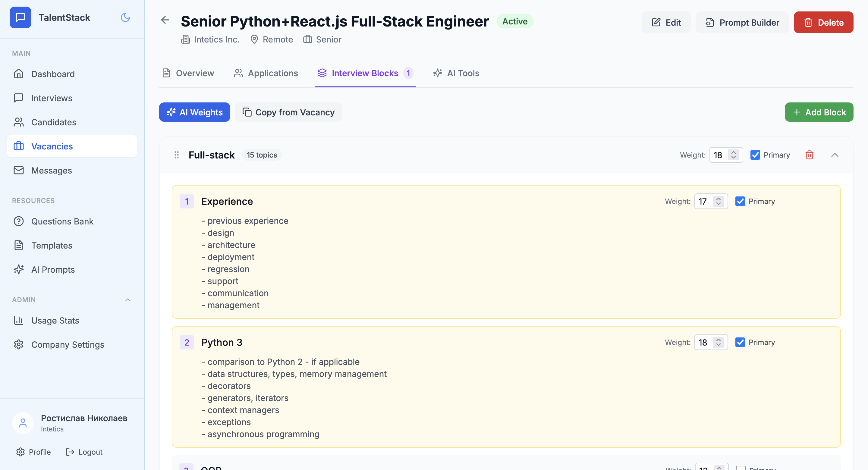Viewport: 868px width, 470px height.
Task: Switch to the Applications tab
Action: click(x=266, y=73)
